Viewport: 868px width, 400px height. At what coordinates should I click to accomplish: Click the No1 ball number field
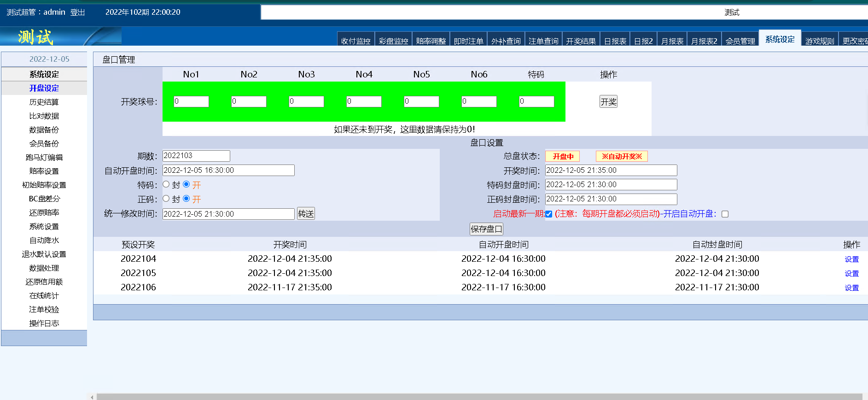click(191, 101)
